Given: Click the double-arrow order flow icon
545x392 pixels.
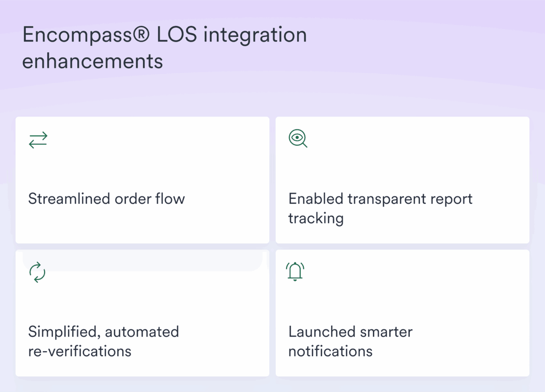Looking at the screenshot, I should (x=39, y=139).
